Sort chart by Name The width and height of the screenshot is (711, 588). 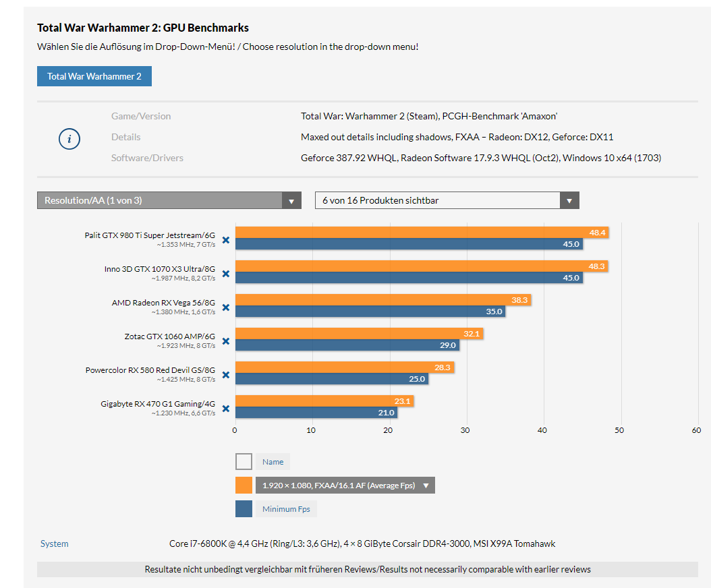pos(273,461)
